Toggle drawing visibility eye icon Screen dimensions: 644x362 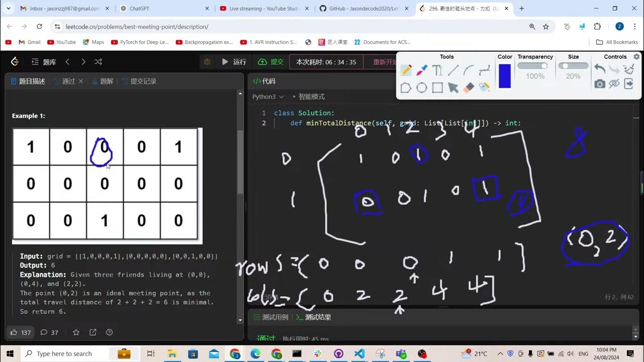(x=614, y=84)
